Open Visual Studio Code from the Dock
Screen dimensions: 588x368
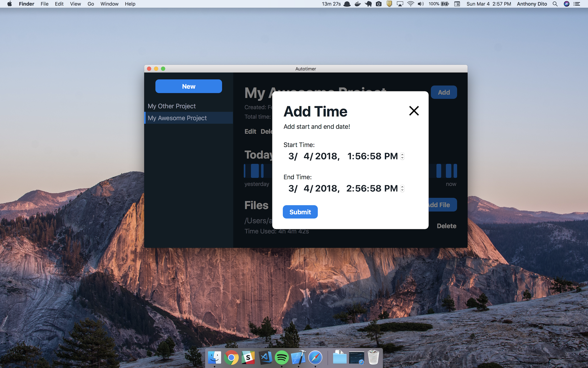265,358
